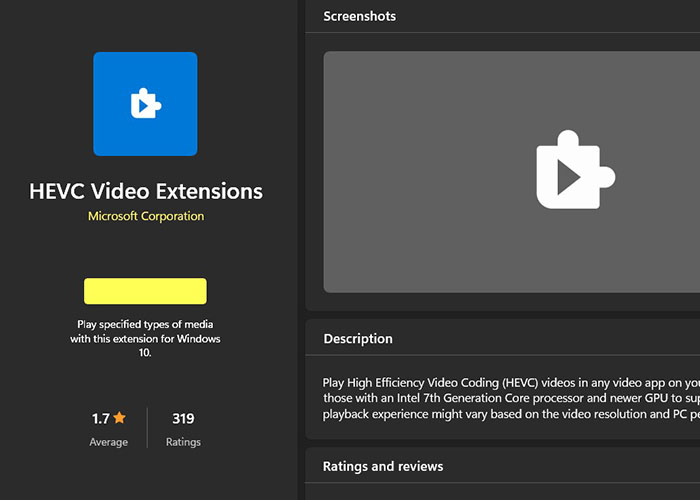Open the Microsoft Corporation publisher link
The image size is (700, 500).
coord(146,216)
